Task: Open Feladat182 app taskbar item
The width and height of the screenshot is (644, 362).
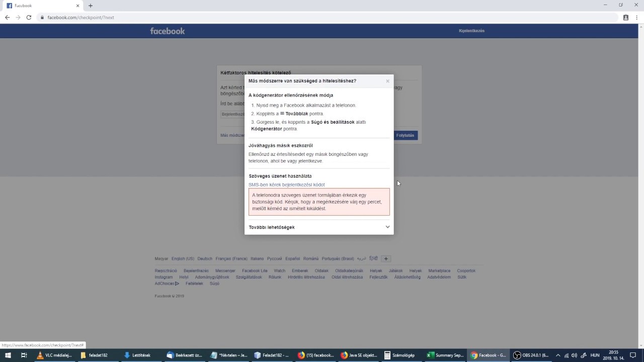Action: [272, 355]
